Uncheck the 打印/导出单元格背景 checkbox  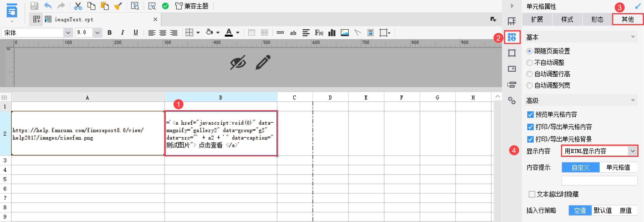(x=530, y=139)
